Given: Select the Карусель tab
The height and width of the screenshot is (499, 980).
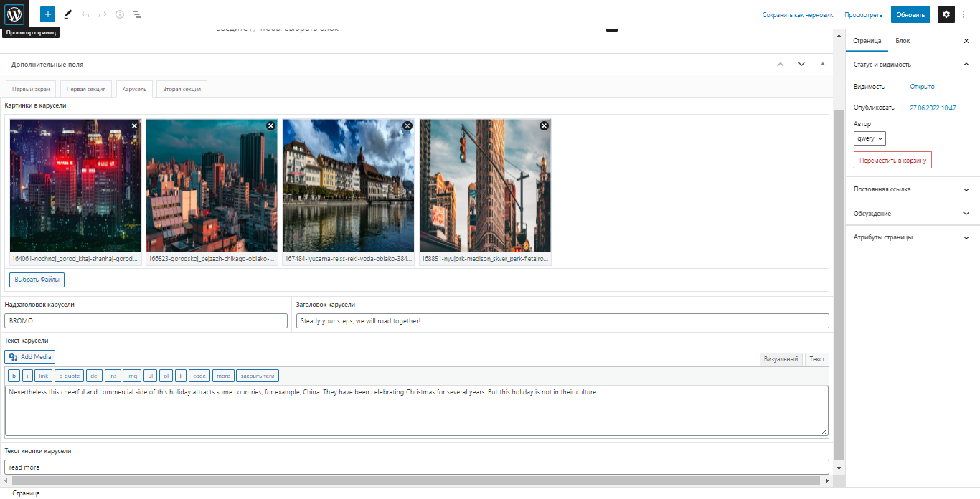Looking at the screenshot, I should [x=134, y=89].
